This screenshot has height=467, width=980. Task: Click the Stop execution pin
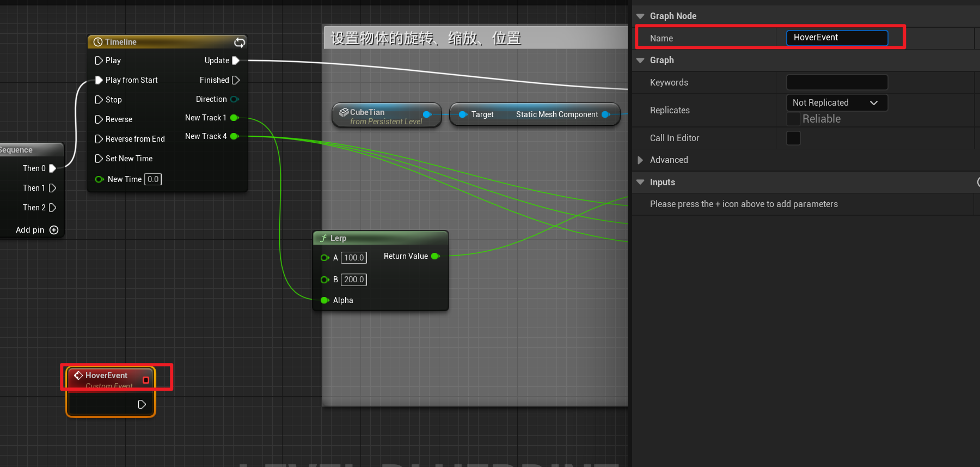pyautogui.click(x=99, y=100)
